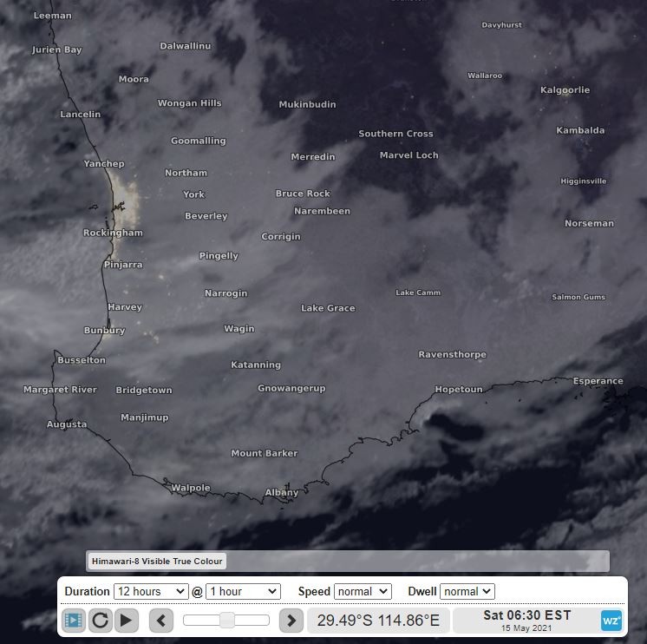Step forward to next frame
Viewport: 647px width, 644px height.
pos(291,621)
